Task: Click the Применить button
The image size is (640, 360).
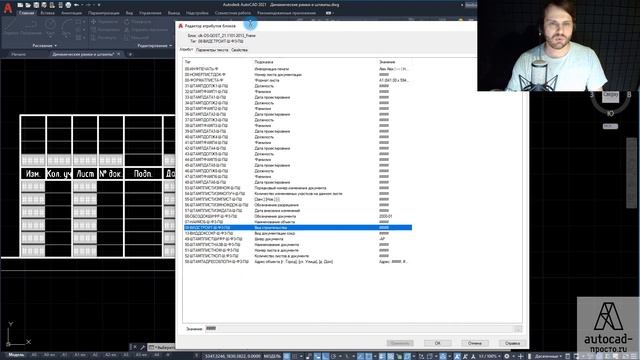Action: coord(400,343)
